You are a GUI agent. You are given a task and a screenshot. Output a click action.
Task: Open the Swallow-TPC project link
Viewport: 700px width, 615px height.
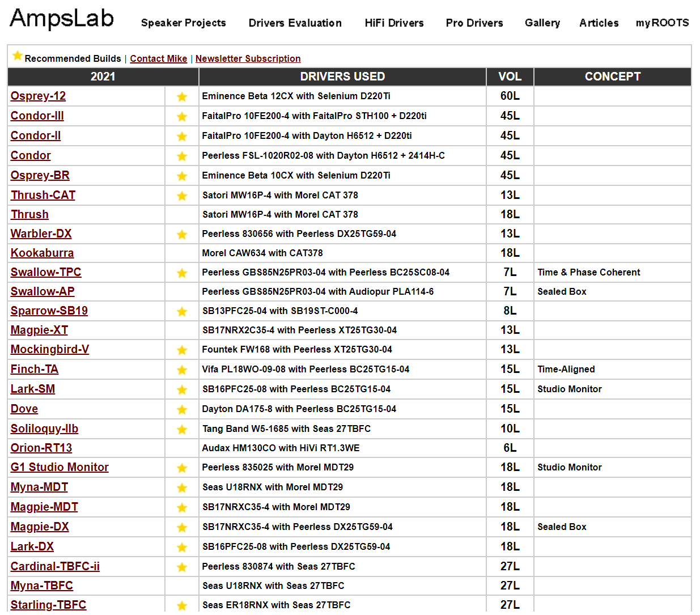tap(46, 272)
